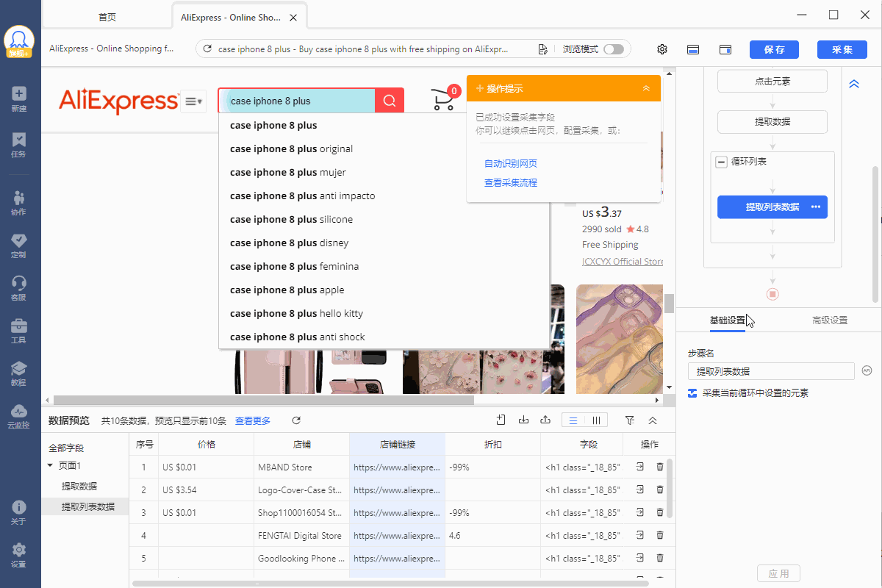
Task: Switch data preview to vertical column view
Action: (596, 420)
